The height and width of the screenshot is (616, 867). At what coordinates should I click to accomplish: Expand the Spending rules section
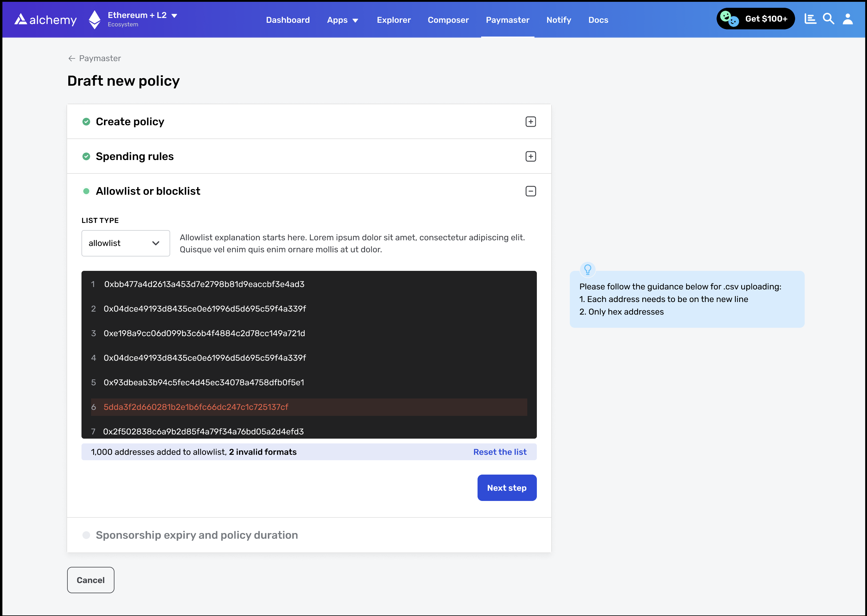click(x=530, y=156)
